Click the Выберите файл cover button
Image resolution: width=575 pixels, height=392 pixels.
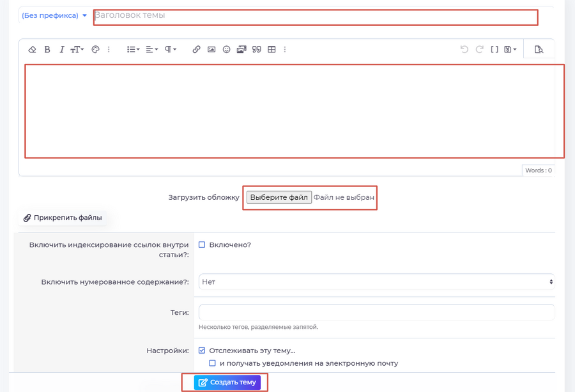pos(279,197)
